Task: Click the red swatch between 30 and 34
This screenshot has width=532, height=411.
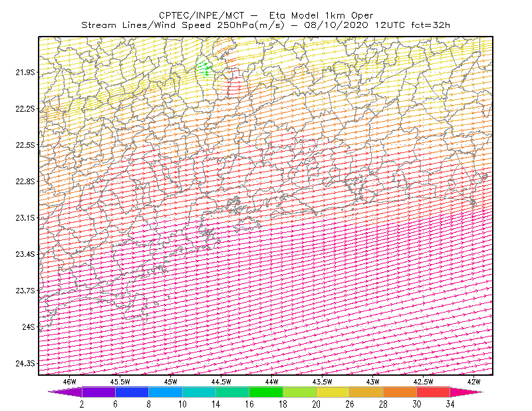Action: click(x=434, y=392)
